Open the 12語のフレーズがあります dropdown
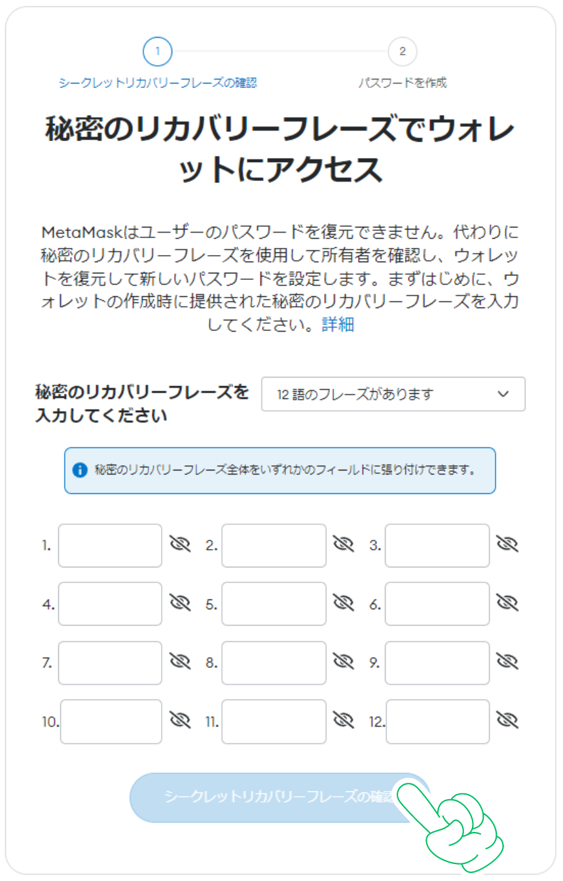 click(x=393, y=394)
